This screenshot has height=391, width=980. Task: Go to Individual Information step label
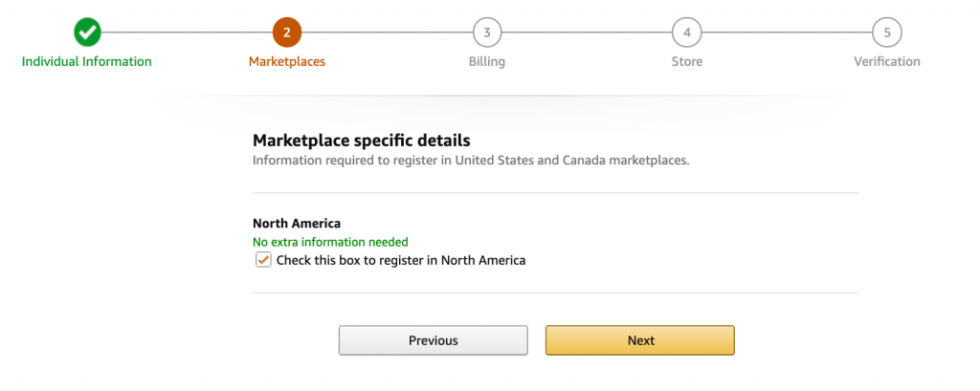tap(87, 61)
